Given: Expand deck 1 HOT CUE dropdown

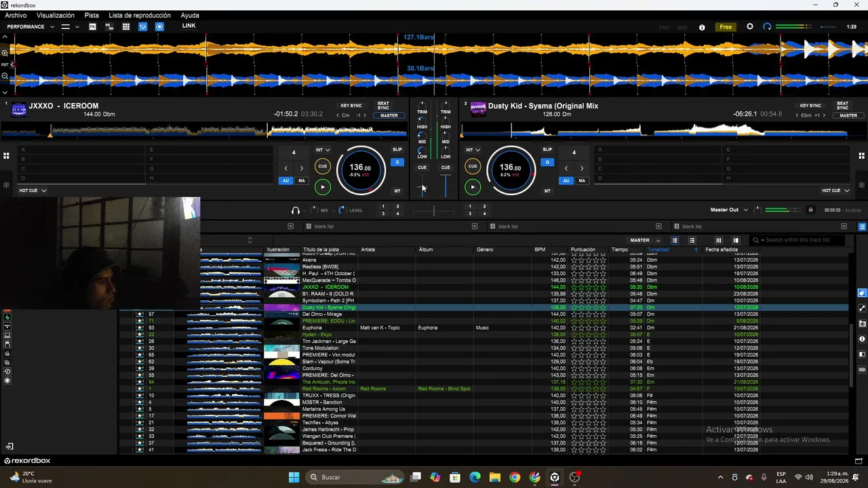Looking at the screenshot, I should tap(33, 190).
